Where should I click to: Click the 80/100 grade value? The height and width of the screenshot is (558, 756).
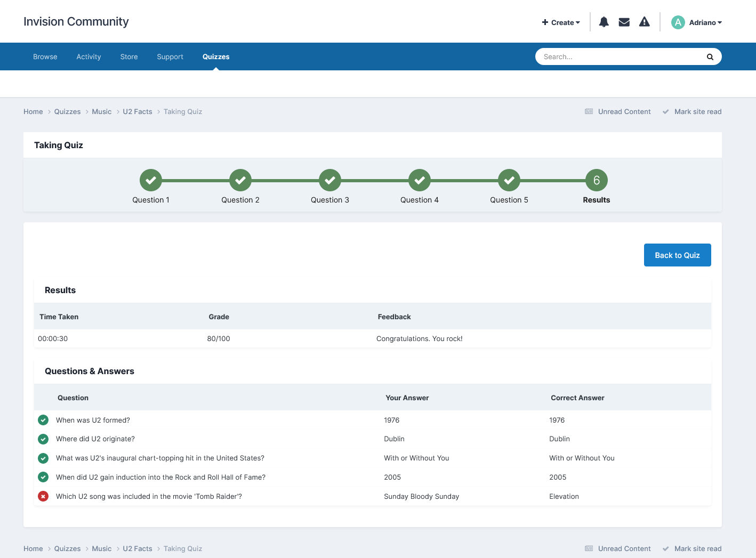pyautogui.click(x=219, y=338)
